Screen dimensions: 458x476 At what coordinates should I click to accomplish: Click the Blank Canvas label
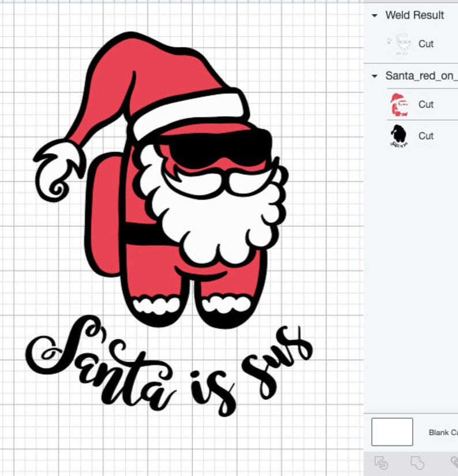point(443,432)
